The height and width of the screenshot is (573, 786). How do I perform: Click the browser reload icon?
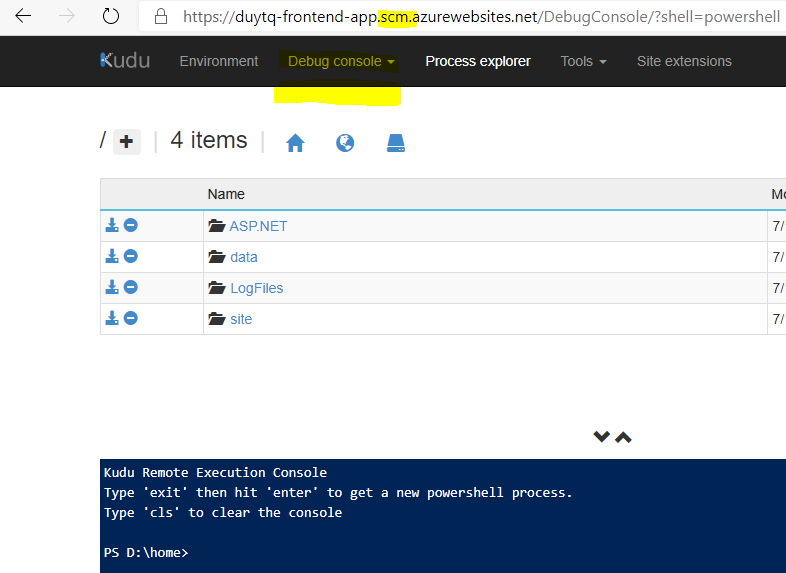111,17
